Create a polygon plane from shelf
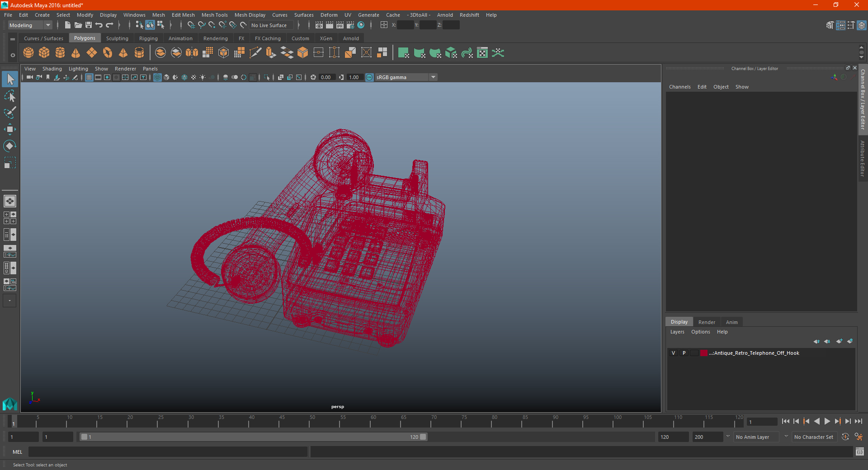868x470 pixels. tap(92, 53)
